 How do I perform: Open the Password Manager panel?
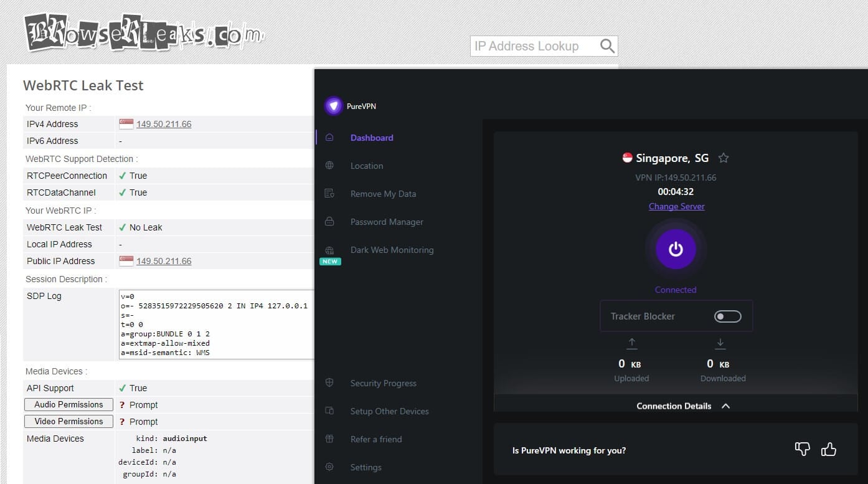tap(387, 222)
